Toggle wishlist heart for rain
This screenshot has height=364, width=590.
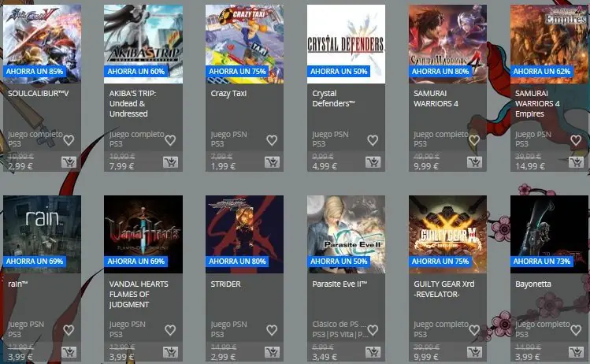coord(69,330)
